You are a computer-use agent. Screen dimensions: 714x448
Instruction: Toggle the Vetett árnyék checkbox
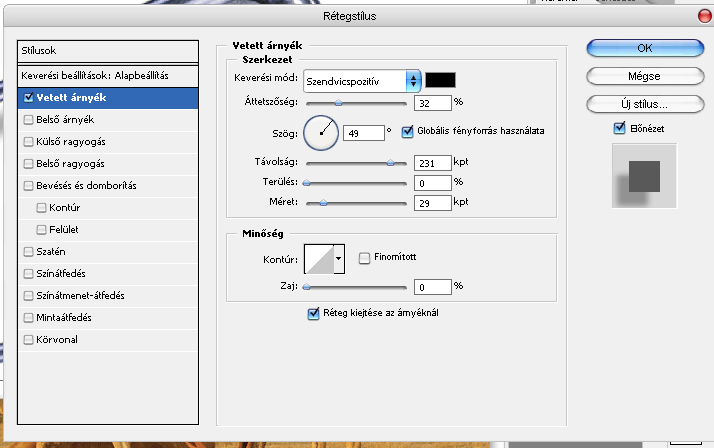tap(28, 97)
